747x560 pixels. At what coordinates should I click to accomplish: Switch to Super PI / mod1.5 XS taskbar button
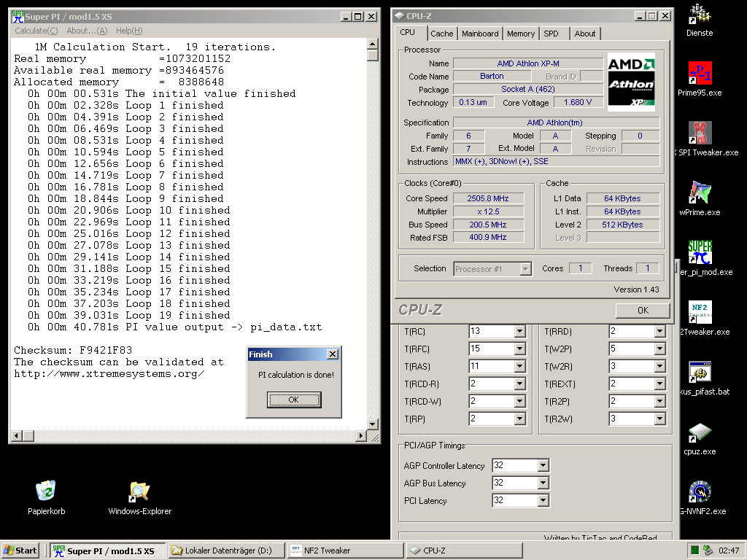(x=108, y=551)
